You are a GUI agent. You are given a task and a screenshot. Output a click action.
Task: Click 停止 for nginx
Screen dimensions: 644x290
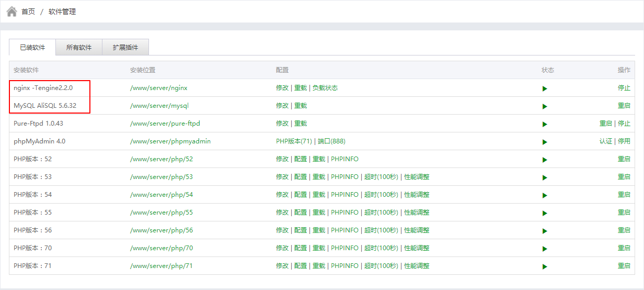tap(624, 88)
